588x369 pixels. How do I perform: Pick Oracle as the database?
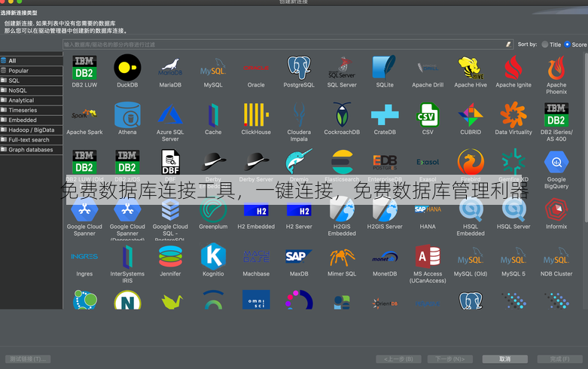pos(256,68)
